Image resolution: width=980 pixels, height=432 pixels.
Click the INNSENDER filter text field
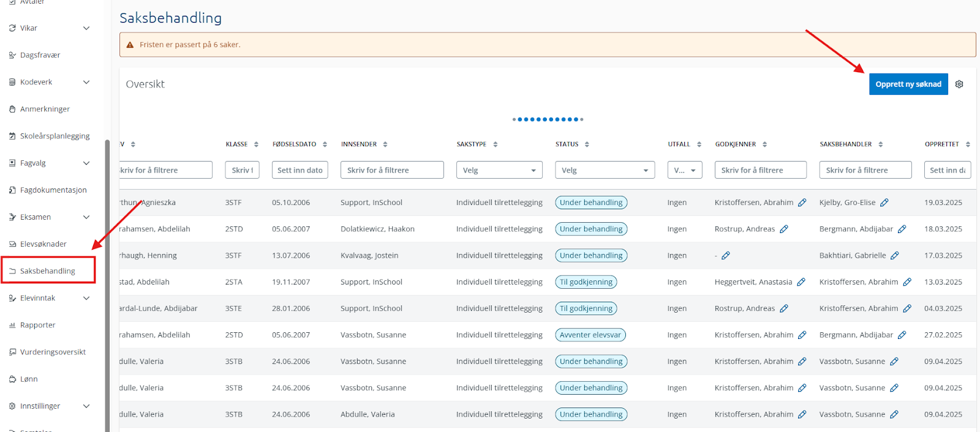(x=392, y=170)
